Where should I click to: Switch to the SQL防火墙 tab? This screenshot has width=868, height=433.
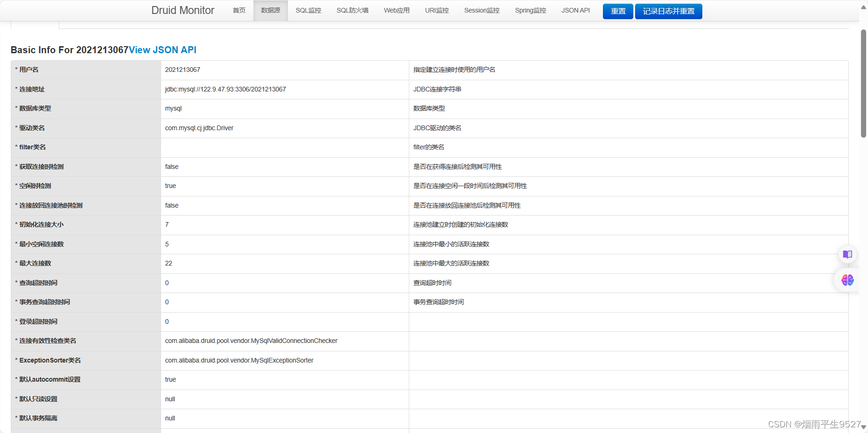352,10
